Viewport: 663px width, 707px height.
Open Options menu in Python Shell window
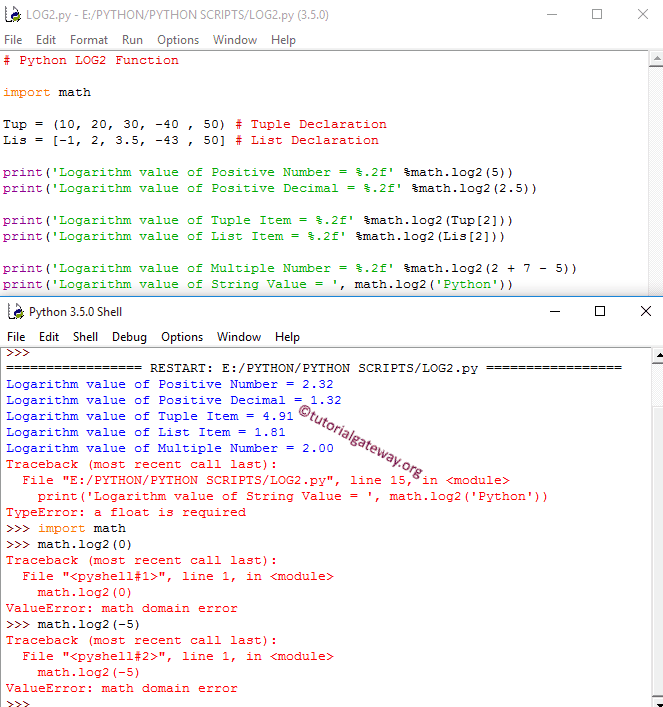pyautogui.click(x=182, y=337)
